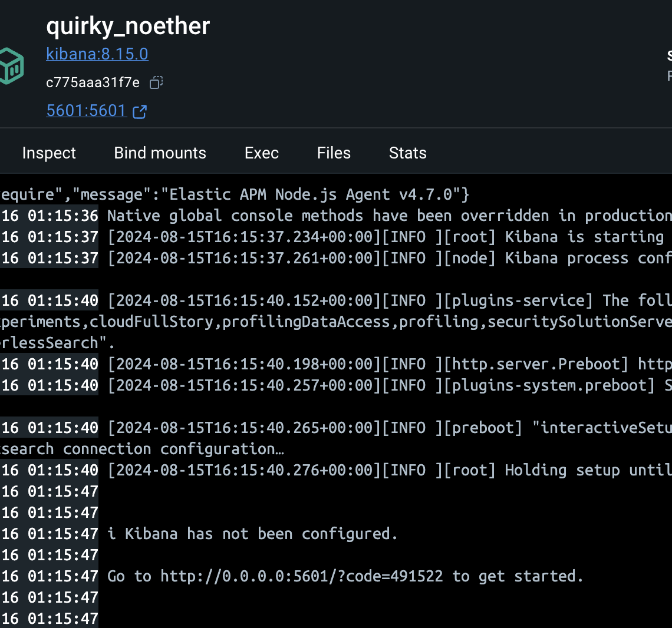Open the Files tab
This screenshot has width=672, height=628.
click(334, 153)
